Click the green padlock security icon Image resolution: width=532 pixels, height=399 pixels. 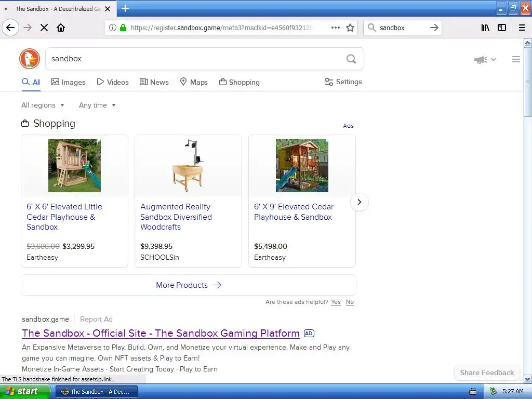(x=123, y=28)
